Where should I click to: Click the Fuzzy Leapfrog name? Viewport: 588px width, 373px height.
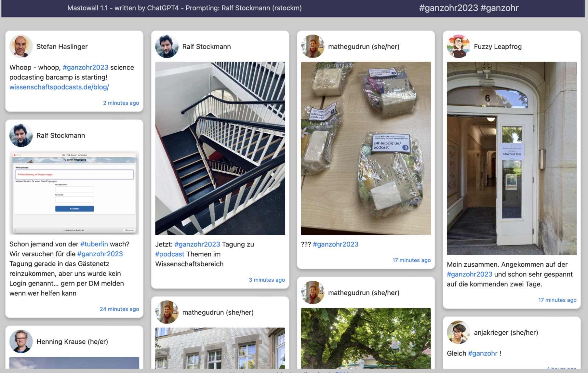pyautogui.click(x=498, y=47)
